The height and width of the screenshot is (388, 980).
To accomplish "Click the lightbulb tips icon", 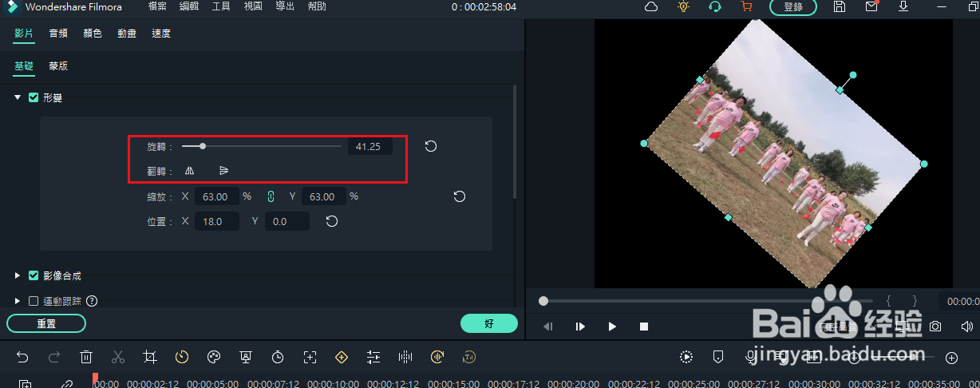I will 683,6.
